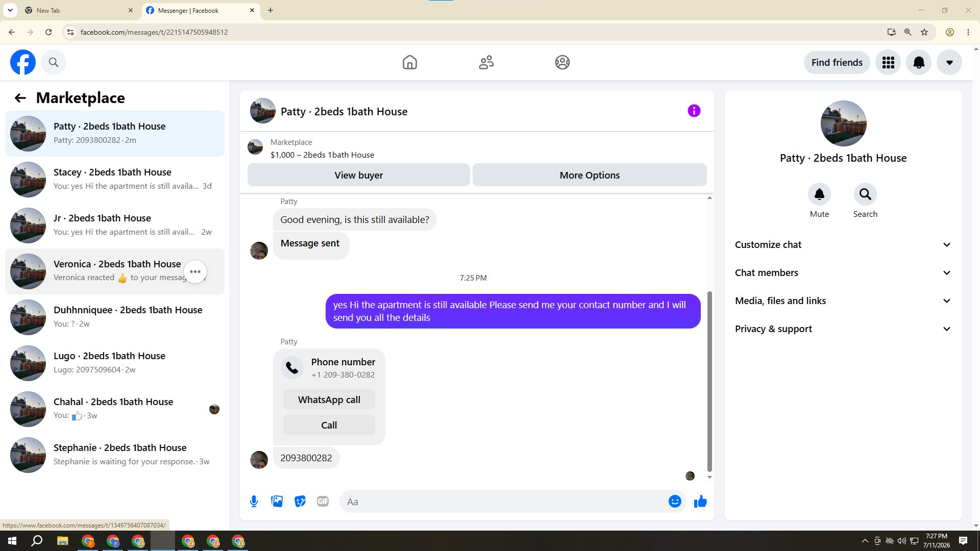Expand Media, files and links section

click(x=843, y=301)
